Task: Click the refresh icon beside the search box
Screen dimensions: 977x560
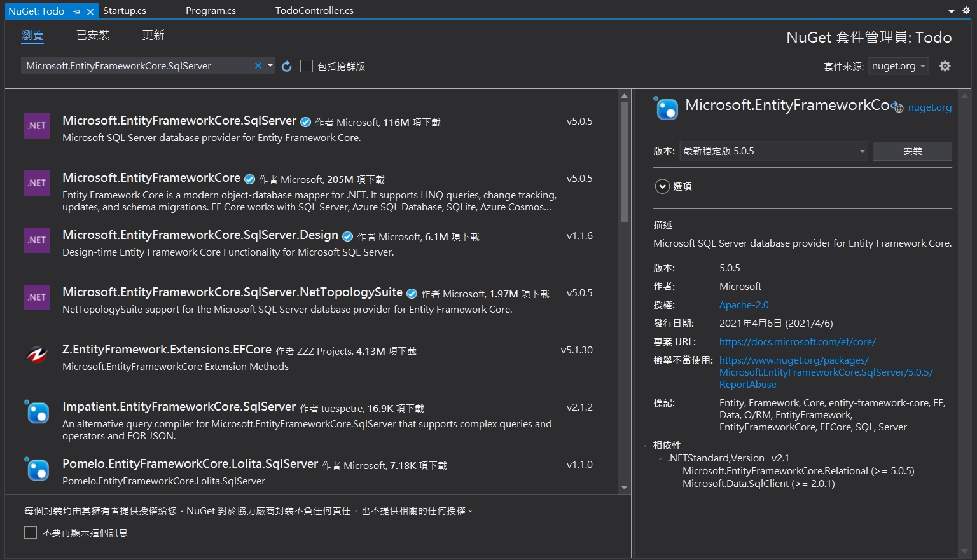Action: point(287,66)
